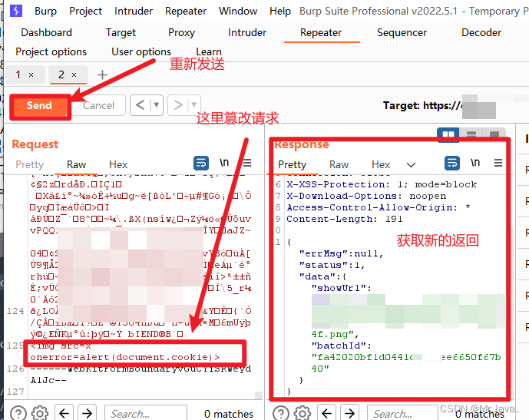Click the Send button

tap(40, 106)
